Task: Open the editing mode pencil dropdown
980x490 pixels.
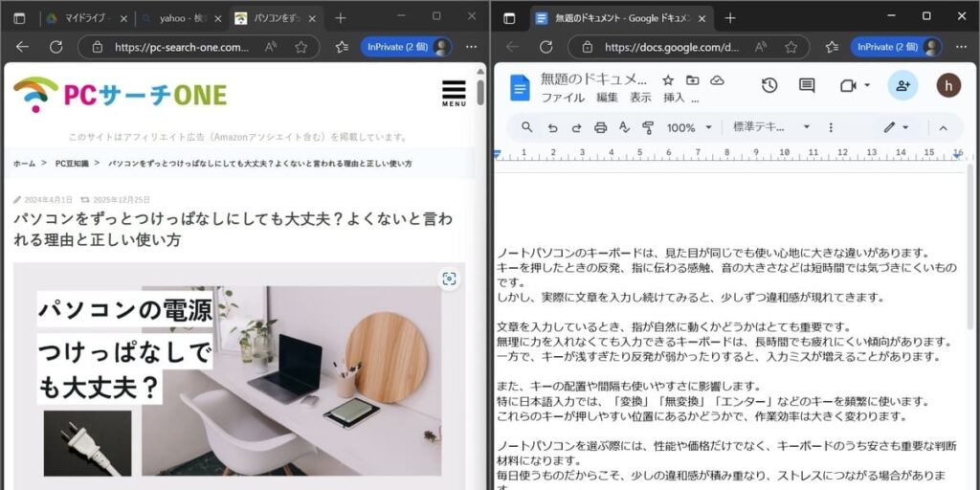Action: click(x=896, y=127)
